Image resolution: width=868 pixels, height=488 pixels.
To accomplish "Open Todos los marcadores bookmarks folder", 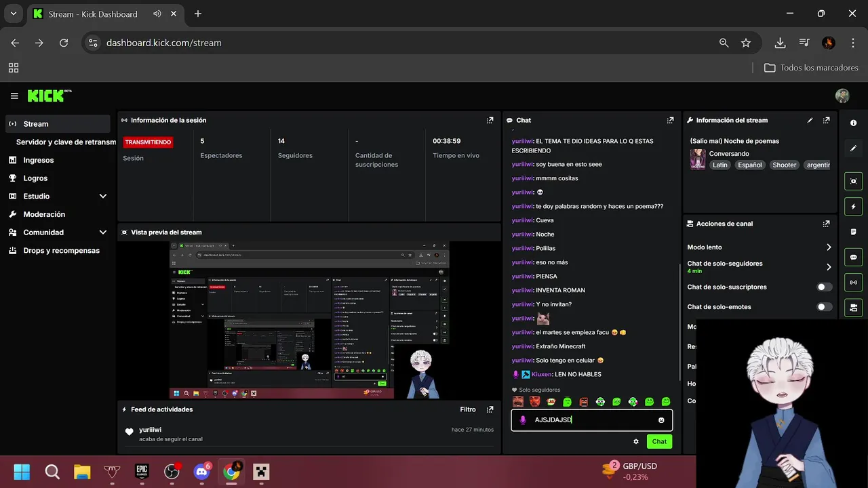I will tap(811, 68).
